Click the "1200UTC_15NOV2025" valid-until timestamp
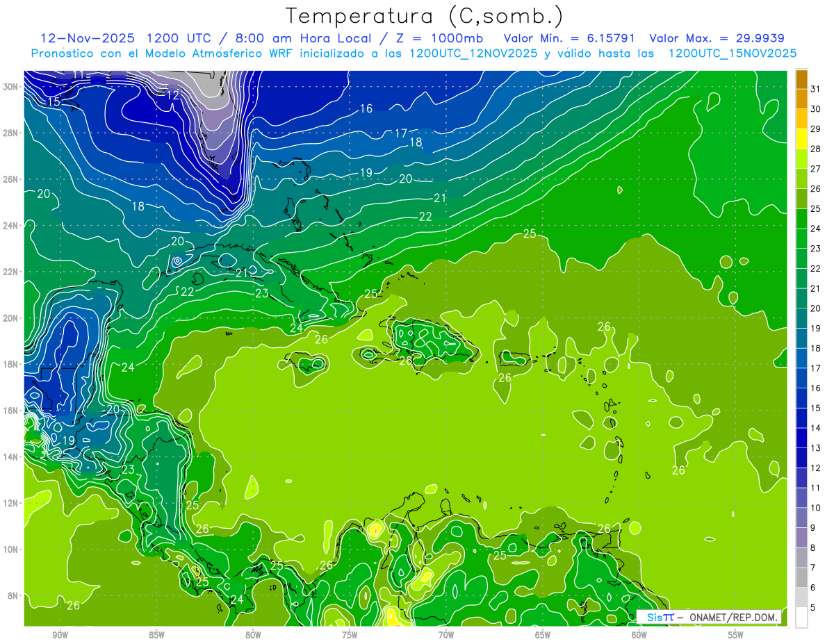 (733, 53)
